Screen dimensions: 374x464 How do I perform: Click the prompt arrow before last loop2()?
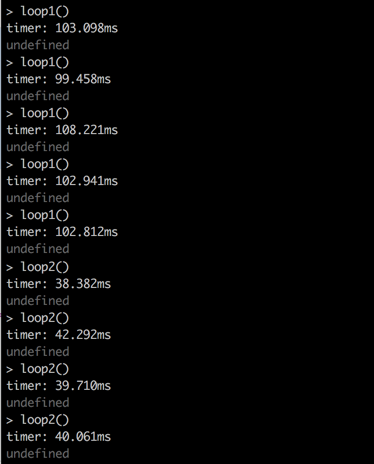coord(9,421)
